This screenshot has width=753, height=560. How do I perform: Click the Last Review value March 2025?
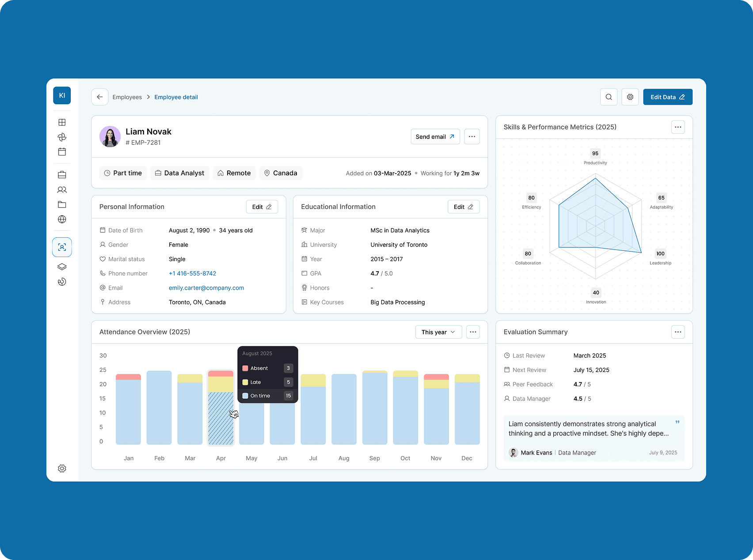tap(590, 356)
